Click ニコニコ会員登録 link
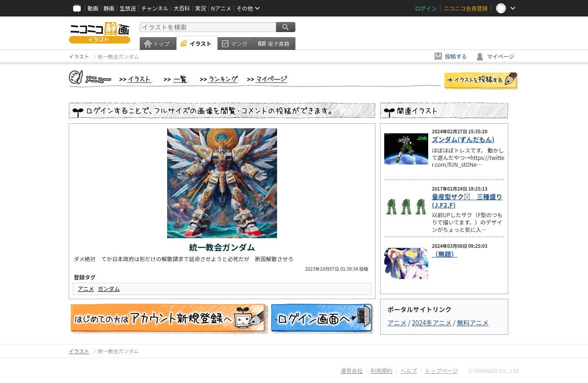This screenshot has height=383, width=588. click(x=466, y=8)
